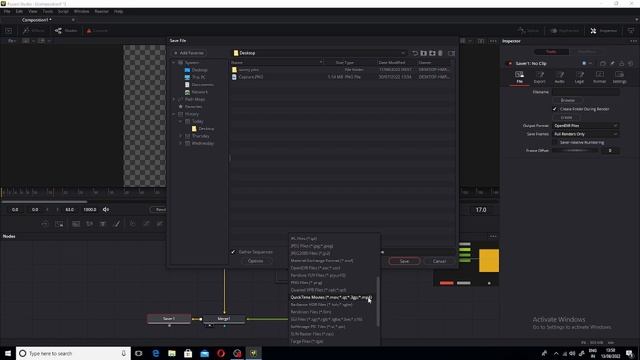Open the Settings tab icon in Inspector

619,77
